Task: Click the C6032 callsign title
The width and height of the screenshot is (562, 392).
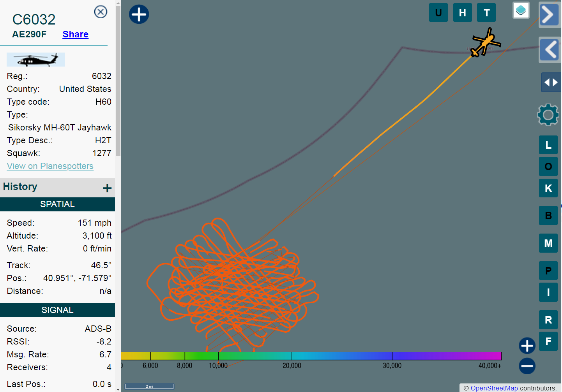Action: pyautogui.click(x=34, y=19)
